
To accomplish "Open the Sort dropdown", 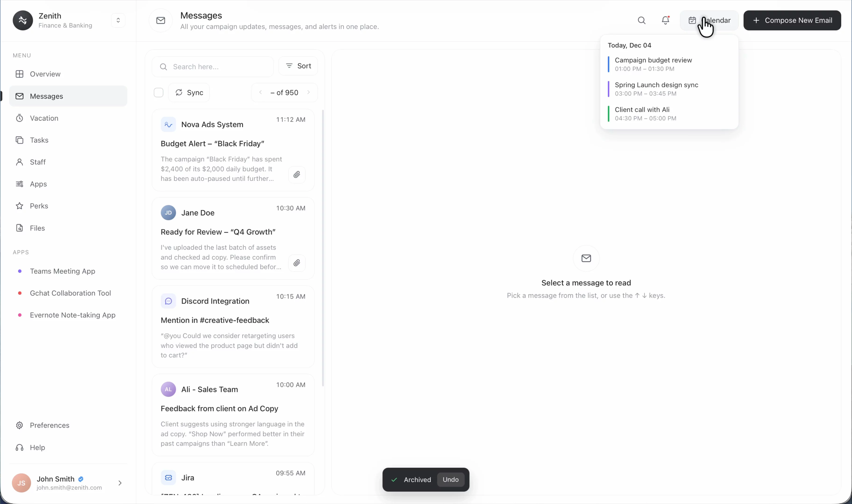I will click(x=298, y=66).
